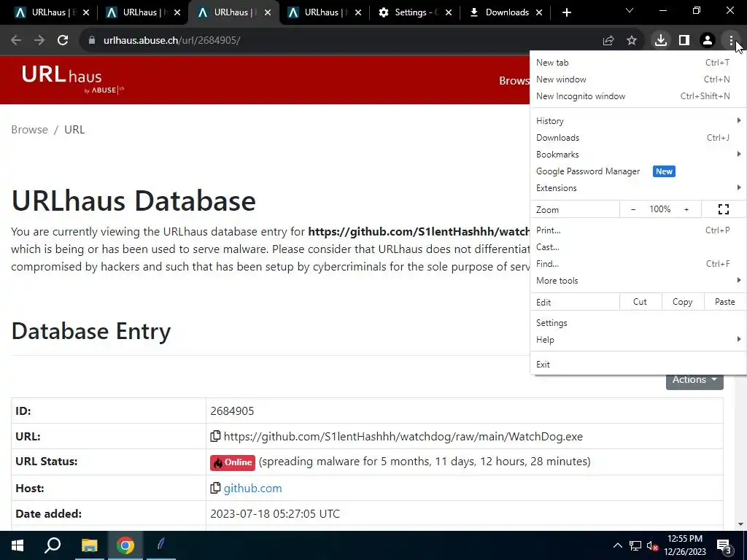The image size is (747, 560).
Task: Expand the Extensions submenu
Action: [638, 187]
